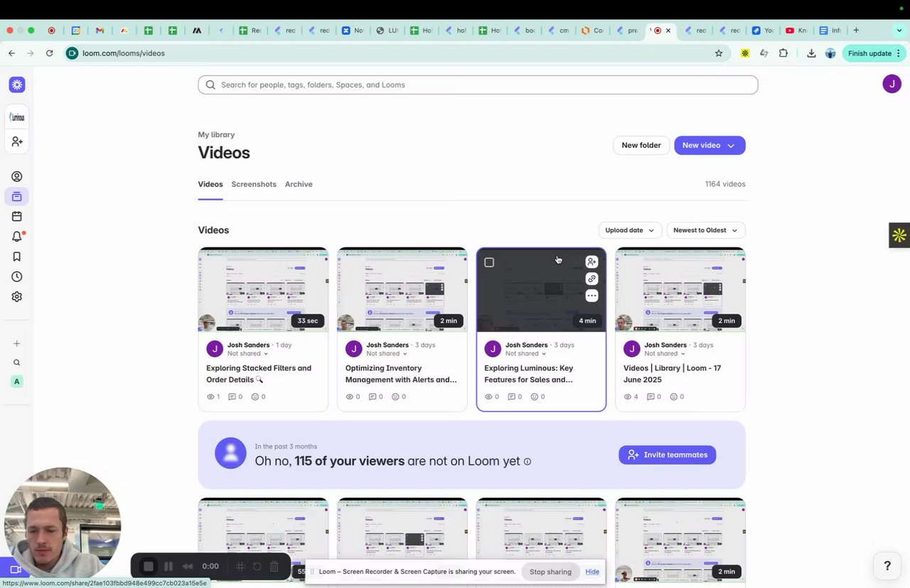The image size is (910, 588).
Task: Rewind the Loom recording
Action: 188,567
